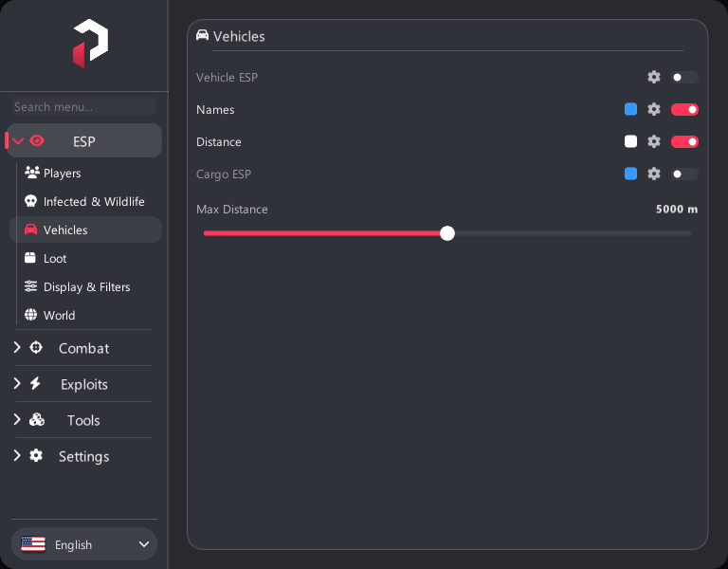Click the crosshair icon next to Combat

pyautogui.click(x=36, y=347)
